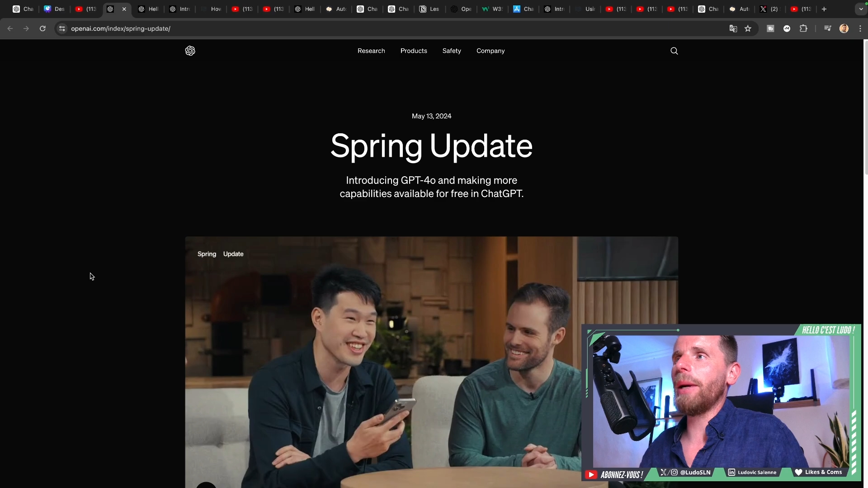The width and height of the screenshot is (868, 488).
Task: Switch to the 'Des' tab
Action: tap(54, 9)
